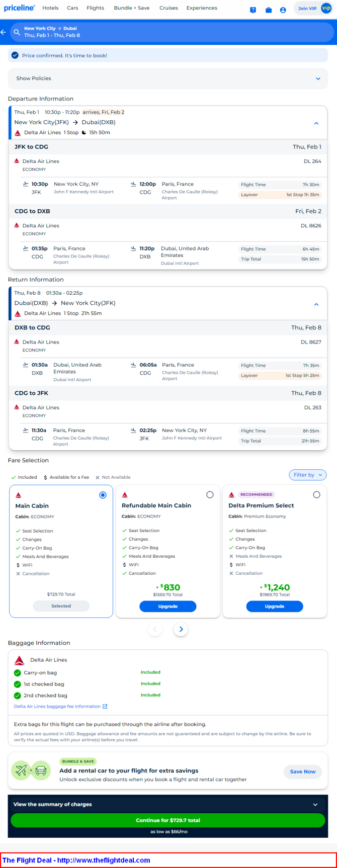Open the Filter by dropdown

(x=308, y=475)
